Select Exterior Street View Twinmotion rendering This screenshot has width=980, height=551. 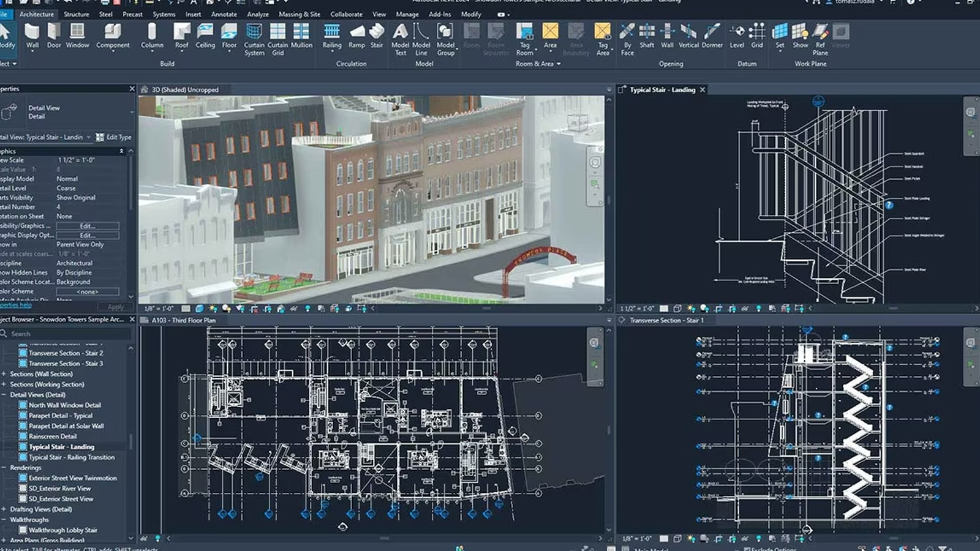[73, 478]
